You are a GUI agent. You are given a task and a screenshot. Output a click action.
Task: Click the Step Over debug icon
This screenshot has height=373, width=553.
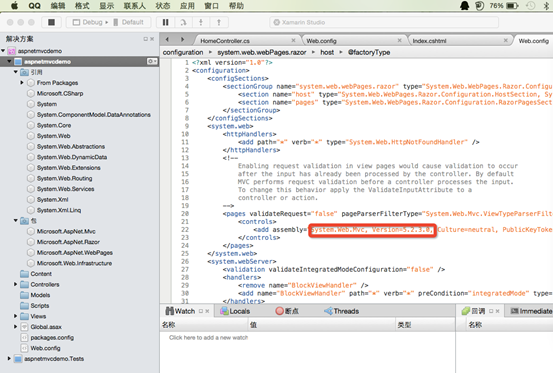(x=183, y=22)
